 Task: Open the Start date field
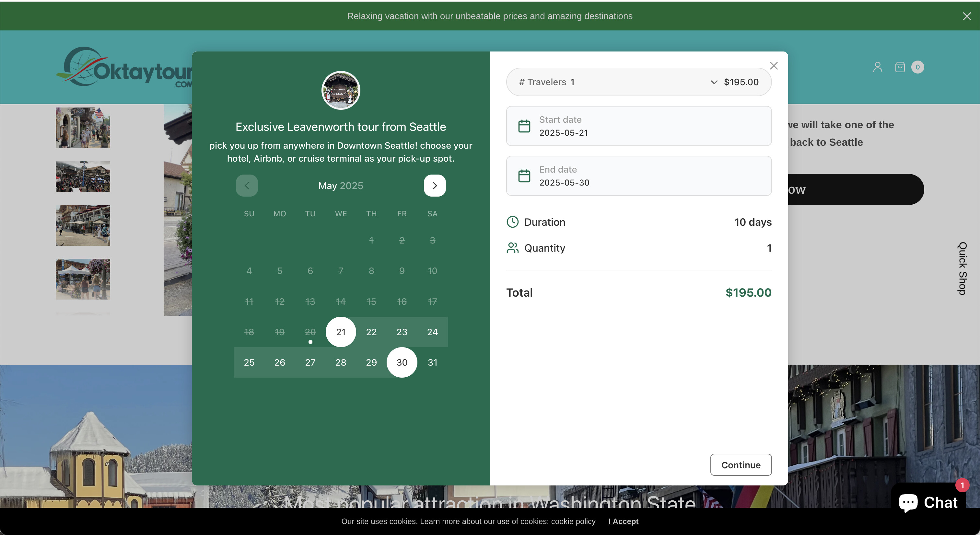click(638, 126)
